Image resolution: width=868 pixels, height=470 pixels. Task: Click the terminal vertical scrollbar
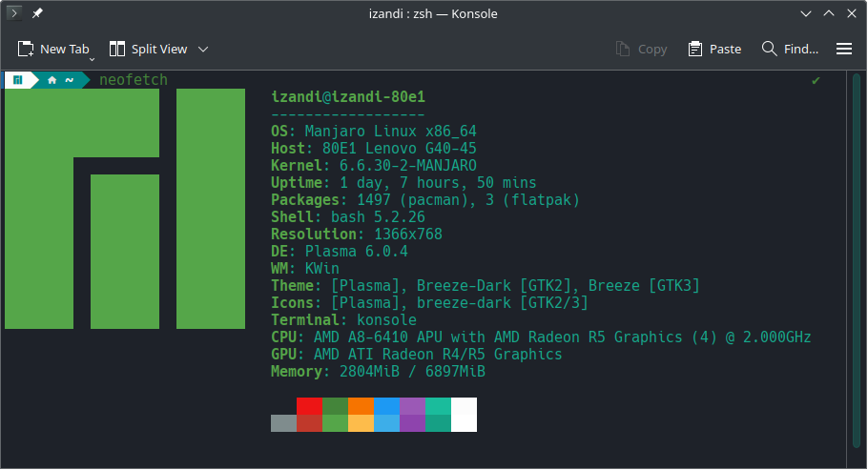857,260
